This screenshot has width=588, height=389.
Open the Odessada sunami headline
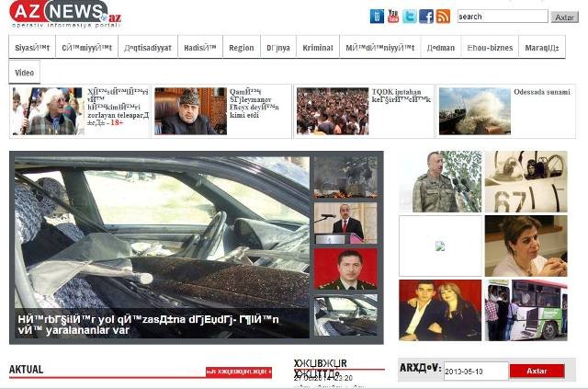point(542,92)
